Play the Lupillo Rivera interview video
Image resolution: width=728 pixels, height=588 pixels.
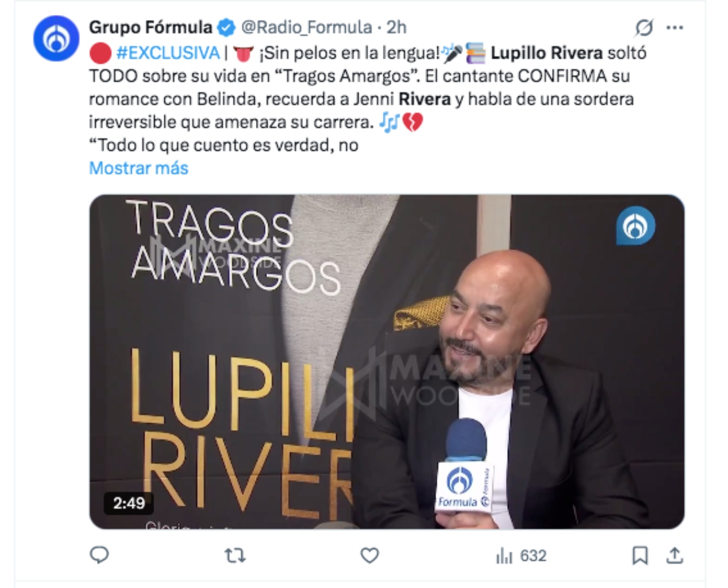[x=387, y=362]
